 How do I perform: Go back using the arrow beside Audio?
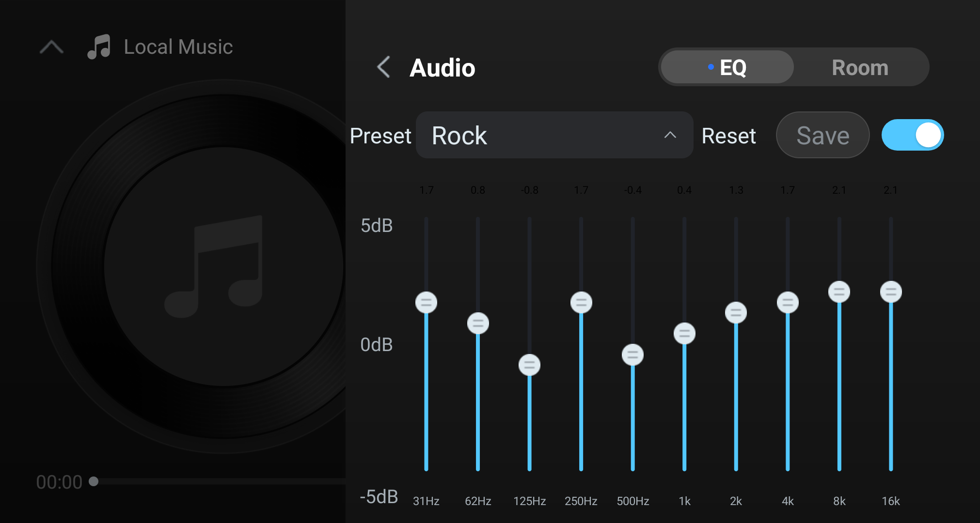pos(383,67)
